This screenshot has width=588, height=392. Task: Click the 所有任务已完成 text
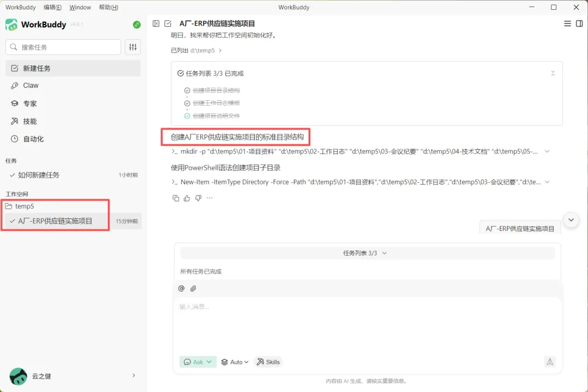coord(201,271)
